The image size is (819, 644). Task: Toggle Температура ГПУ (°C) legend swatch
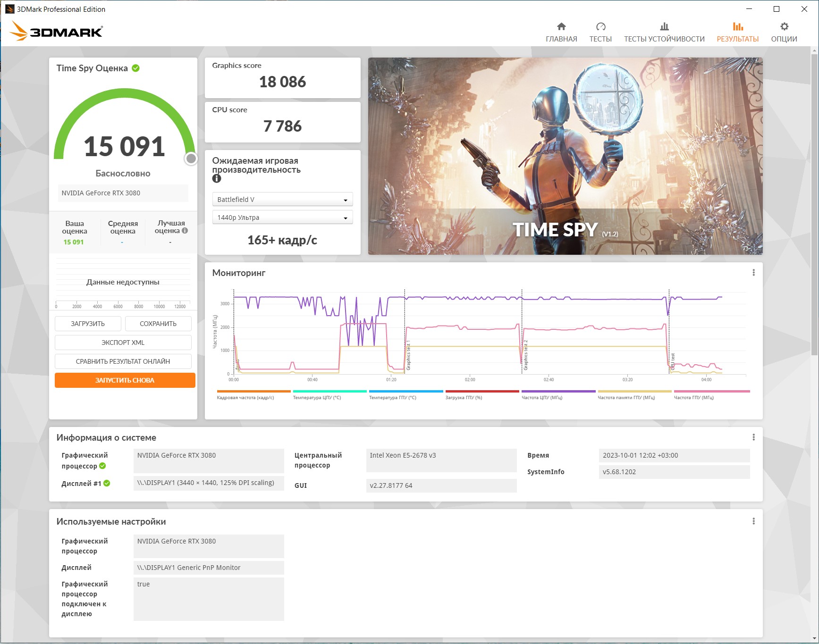[x=406, y=391]
